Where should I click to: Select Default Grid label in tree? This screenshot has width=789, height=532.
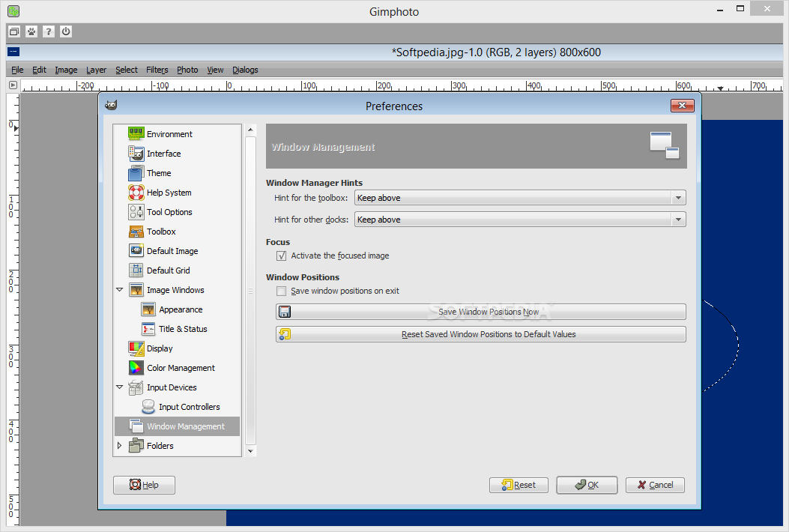click(169, 270)
